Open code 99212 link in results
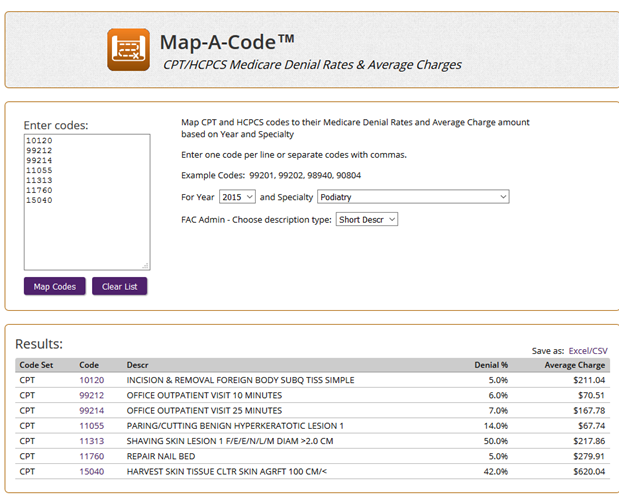This screenshot has width=619, height=497. pyautogui.click(x=92, y=395)
